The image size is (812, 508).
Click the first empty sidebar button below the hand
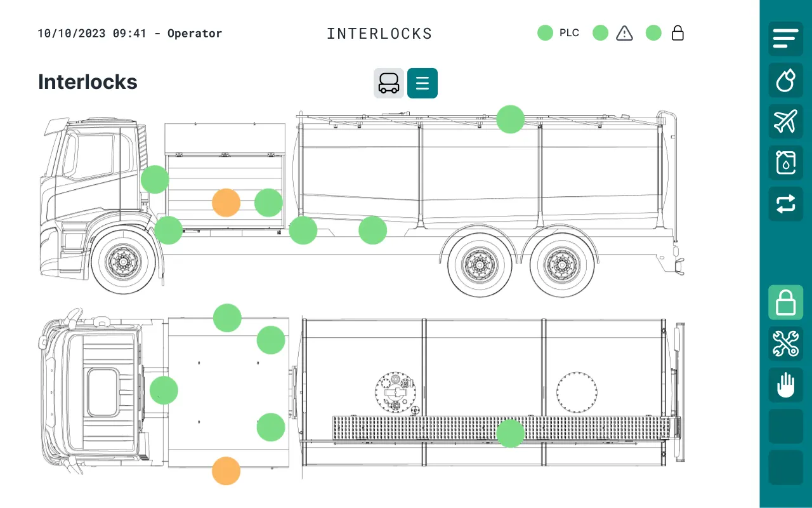[x=785, y=426]
